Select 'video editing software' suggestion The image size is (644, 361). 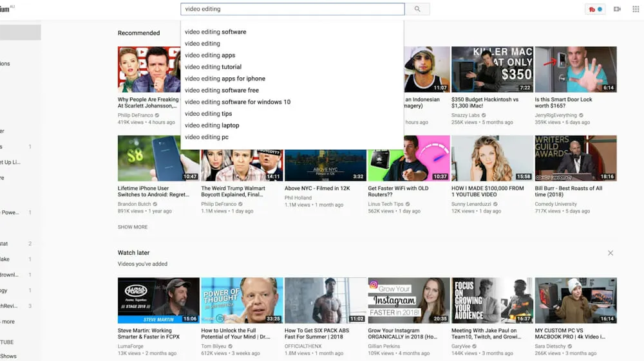215,32
